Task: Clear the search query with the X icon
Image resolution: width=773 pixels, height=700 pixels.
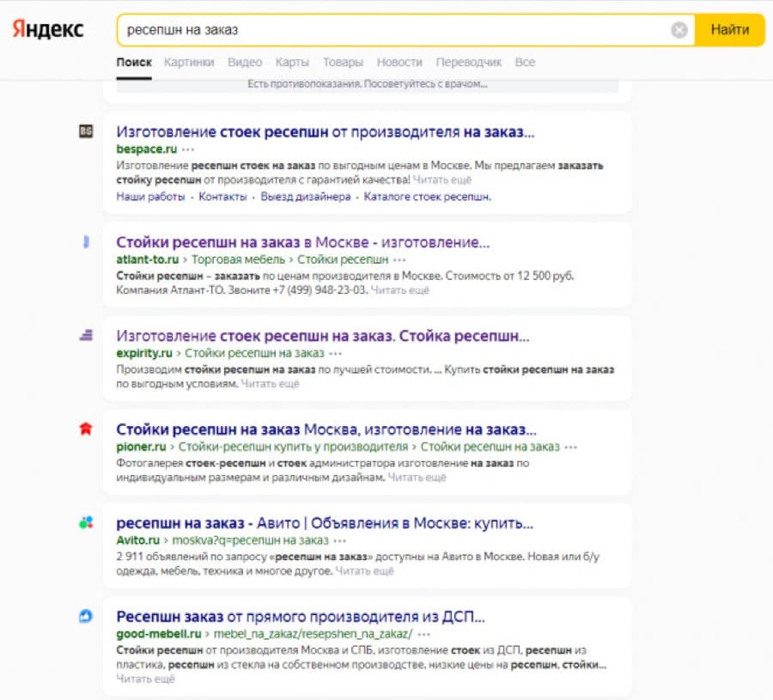Action: point(679,30)
